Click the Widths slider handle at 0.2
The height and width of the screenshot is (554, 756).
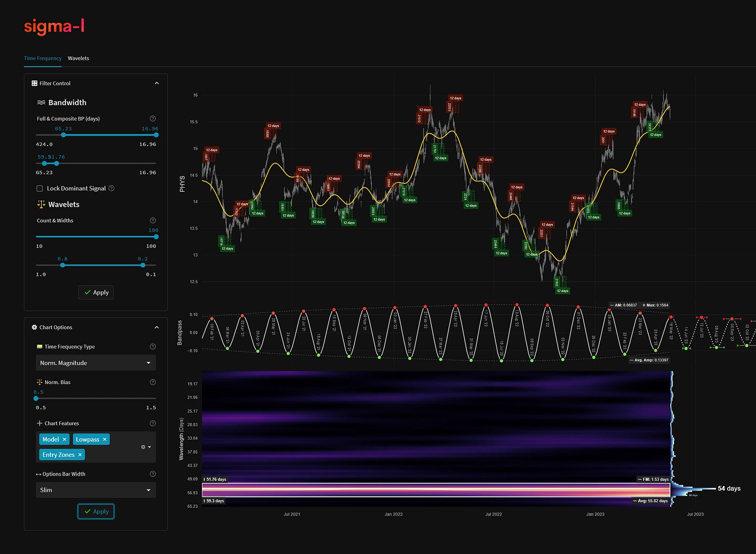click(143, 265)
